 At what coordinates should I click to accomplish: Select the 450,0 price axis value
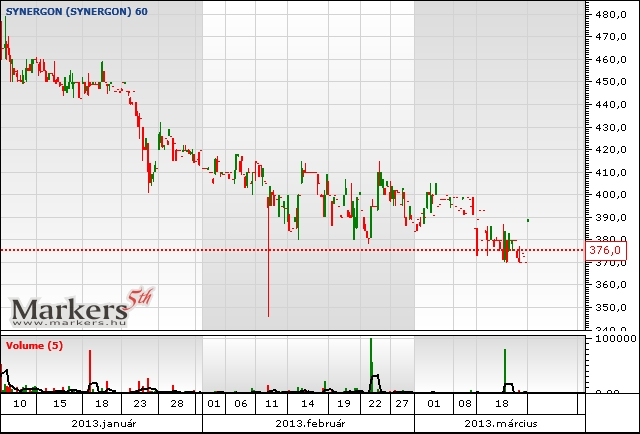click(x=611, y=82)
